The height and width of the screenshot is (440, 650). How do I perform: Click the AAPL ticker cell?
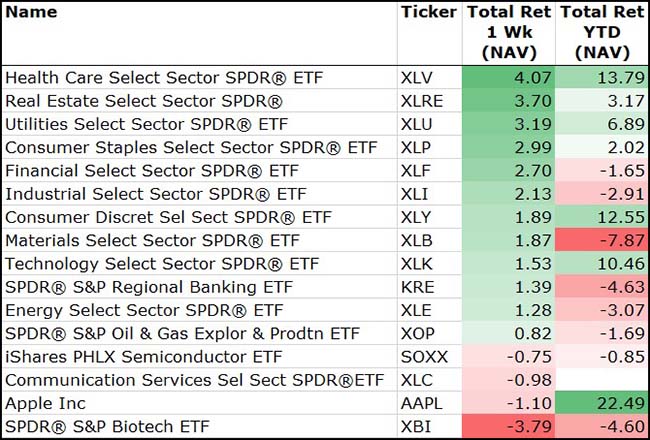[x=423, y=405]
